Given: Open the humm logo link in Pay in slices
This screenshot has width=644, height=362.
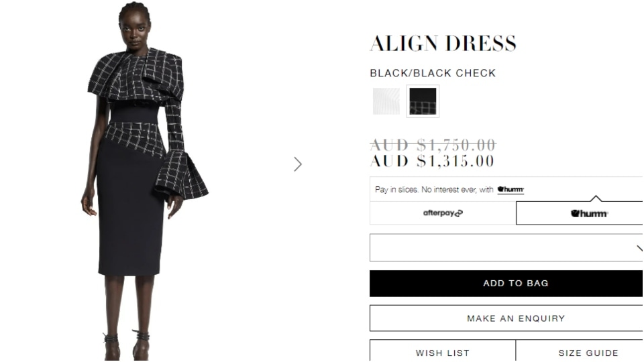Looking at the screenshot, I should coord(511,189).
